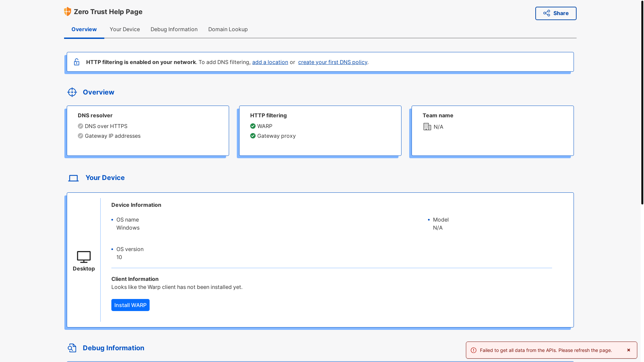Click the share icon in the Share button
Image resolution: width=644 pixels, height=362 pixels.
point(547,13)
